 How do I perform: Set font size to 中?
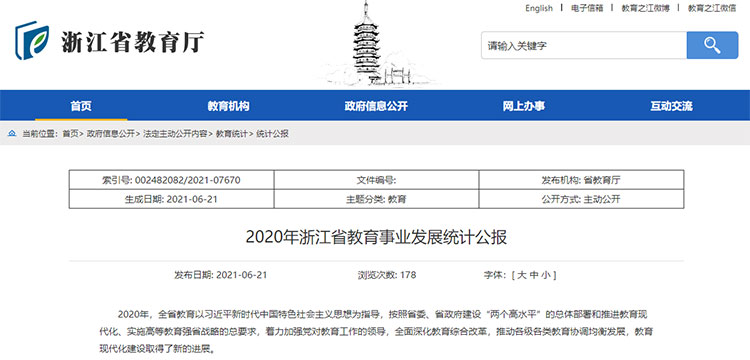(x=534, y=275)
